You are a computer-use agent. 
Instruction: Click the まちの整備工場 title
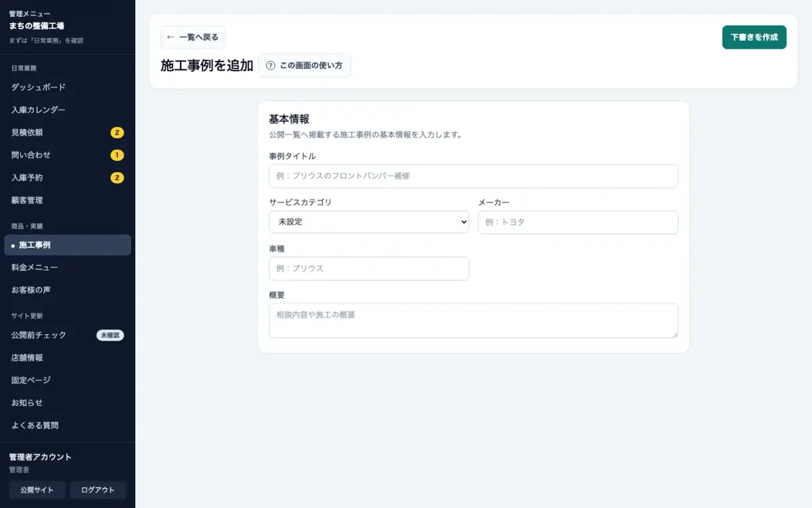point(37,26)
